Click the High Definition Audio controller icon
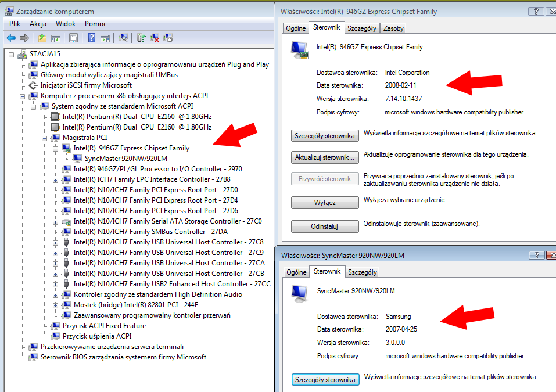This screenshot has height=392, width=556. click(x=66, y=294)
